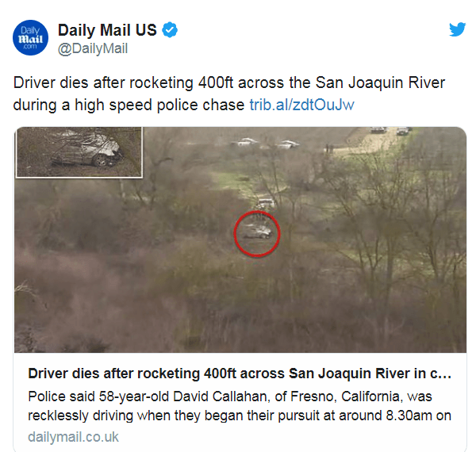
Task: Open the bold card headline
Action: (x=240, y=373)
